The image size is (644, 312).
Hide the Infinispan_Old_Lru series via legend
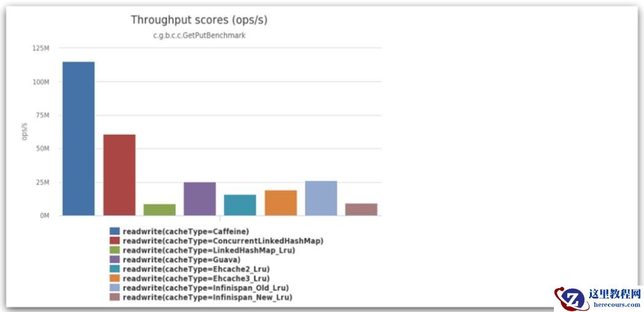(205, 288)
